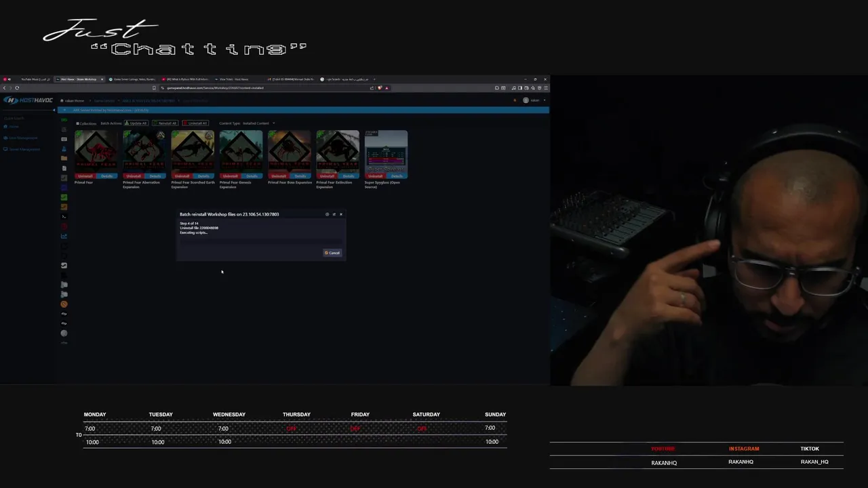Close the Batch reinstall Workshop files dialog

click(340, 214)
